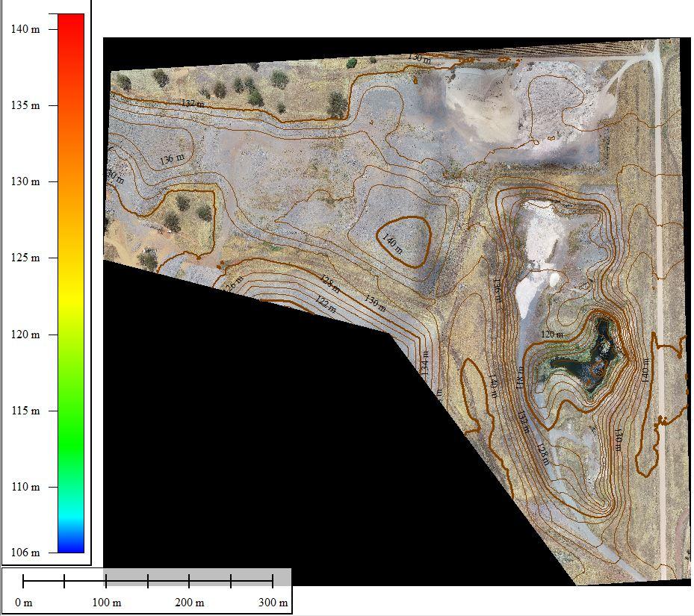694x616 pixels.
Task: Select the 135 m legend label
Action: click(x=25, y=105)
